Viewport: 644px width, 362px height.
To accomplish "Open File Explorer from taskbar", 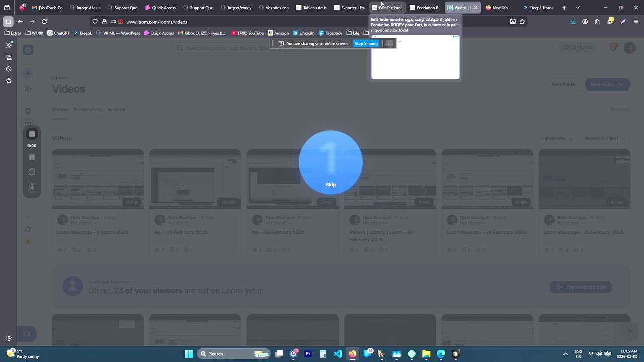I will [x=426, y=354].
